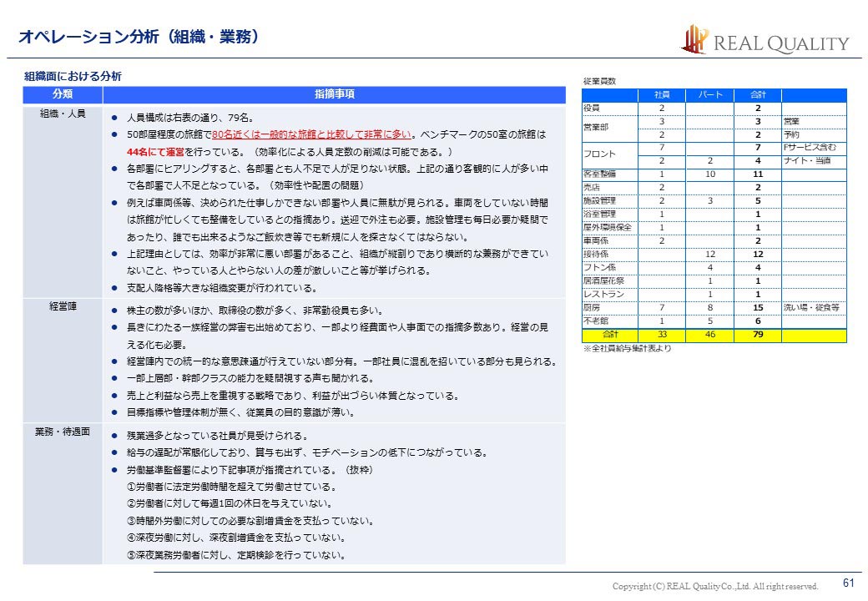Image resolution: width=868 pixels, height=601 pixels.
Task: Select the 役員 row label
Action: [592, 108]
